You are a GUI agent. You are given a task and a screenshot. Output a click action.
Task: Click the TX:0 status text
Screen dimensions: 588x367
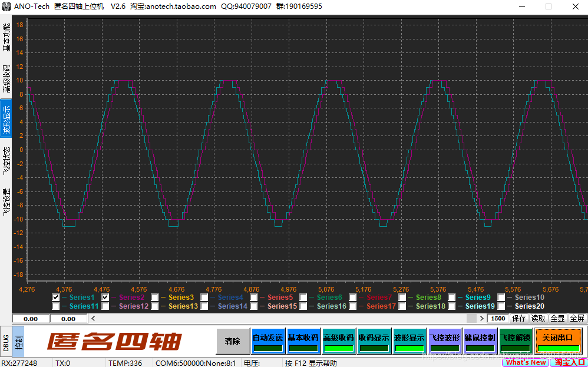coord(62,363)
